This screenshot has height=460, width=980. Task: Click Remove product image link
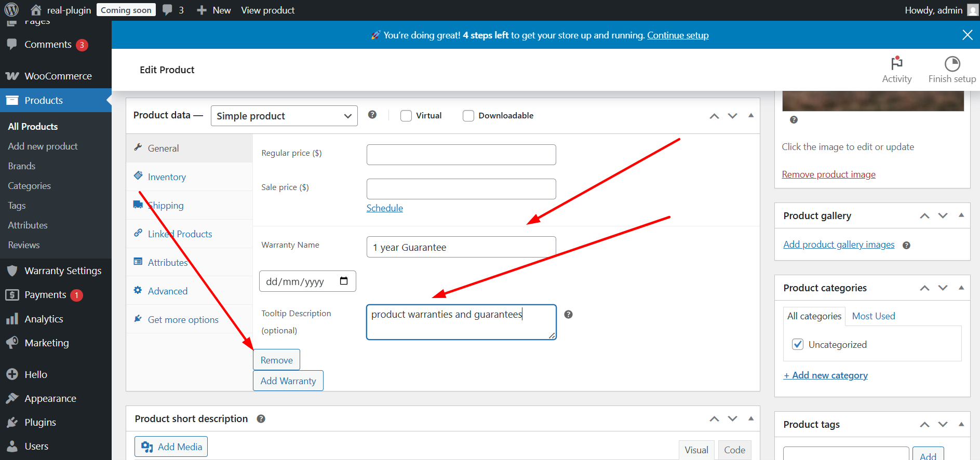pyautogui.click(x=829, y=174)
